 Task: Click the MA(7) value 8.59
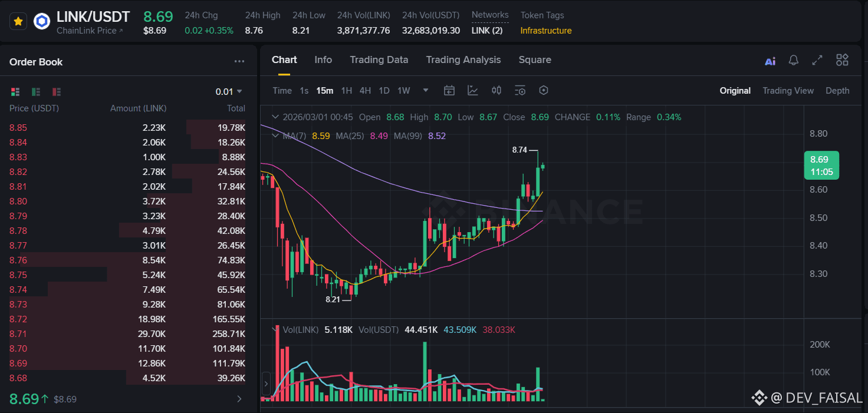pos(321,136)
